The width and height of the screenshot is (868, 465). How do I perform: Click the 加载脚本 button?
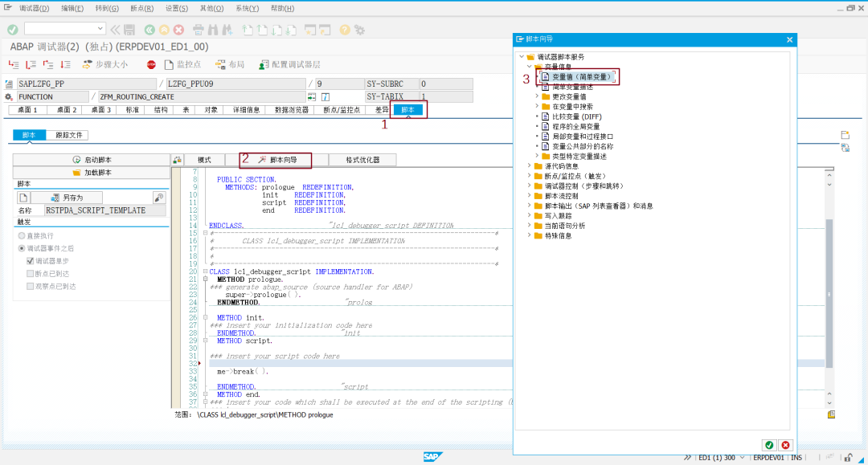tap(92, 173)
